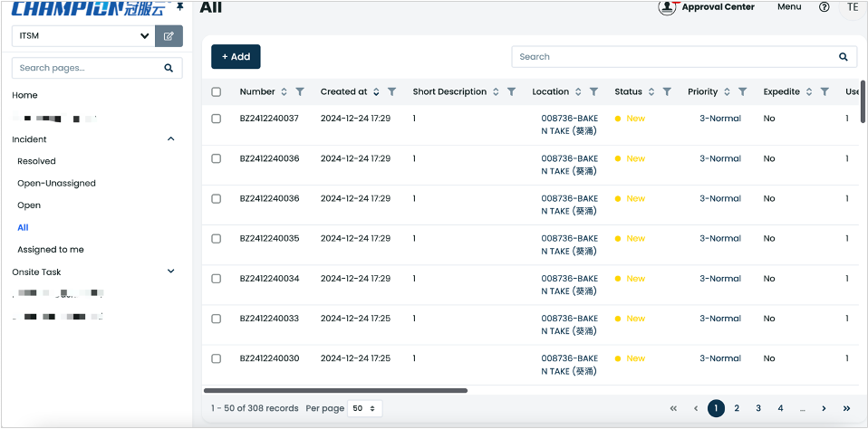Filter the Status column
868x429 pixels.
click(667, 91)
